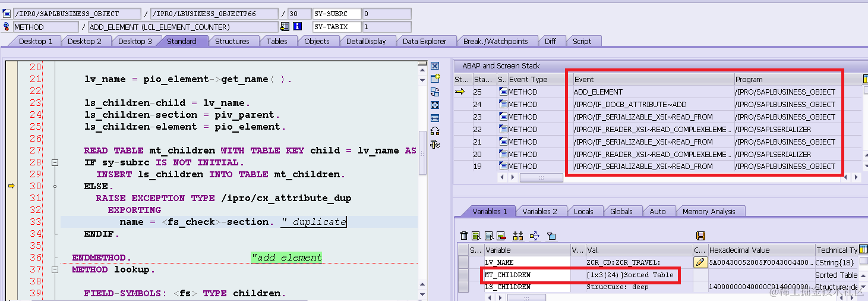Click the blue branching arrow icon

tap(535, 236)
